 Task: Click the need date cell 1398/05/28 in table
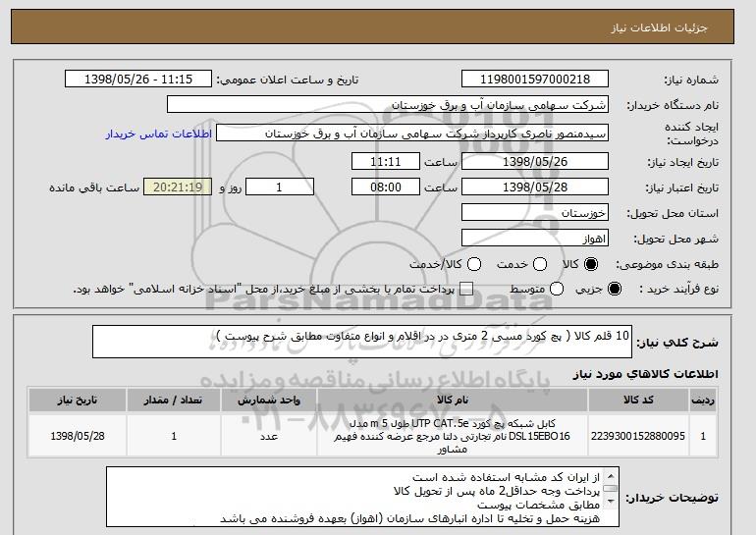click(x=78, y=436)
